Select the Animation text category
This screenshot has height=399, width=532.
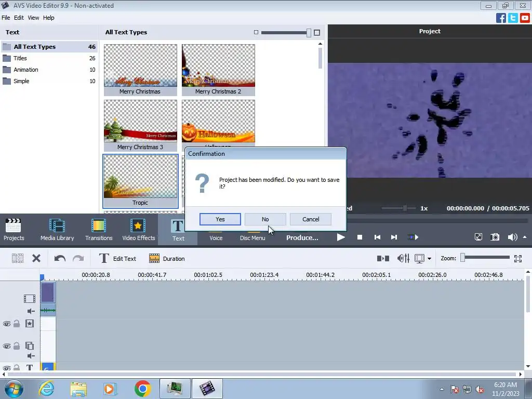point(49,70)
